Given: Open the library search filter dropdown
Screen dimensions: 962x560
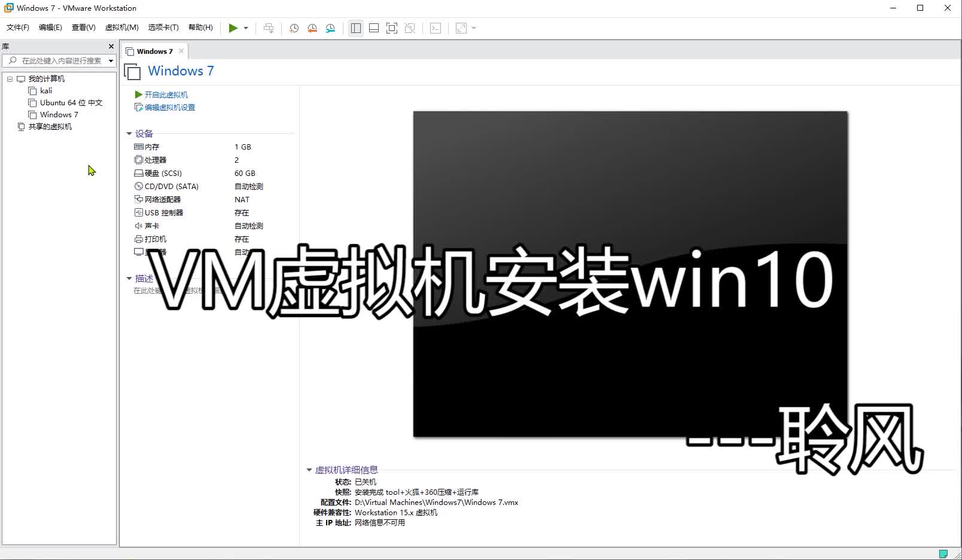Looking at the screenshot, I should coord(111,60).
